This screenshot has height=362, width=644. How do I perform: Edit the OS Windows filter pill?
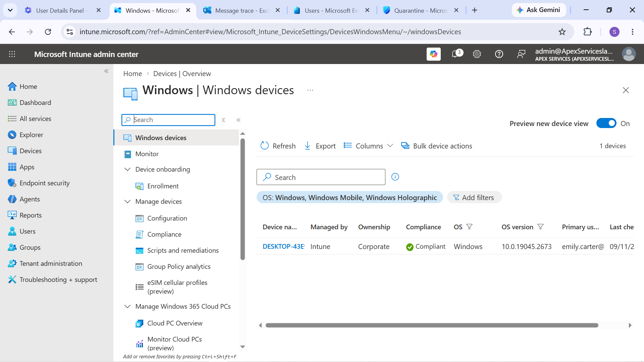point(350,197)
